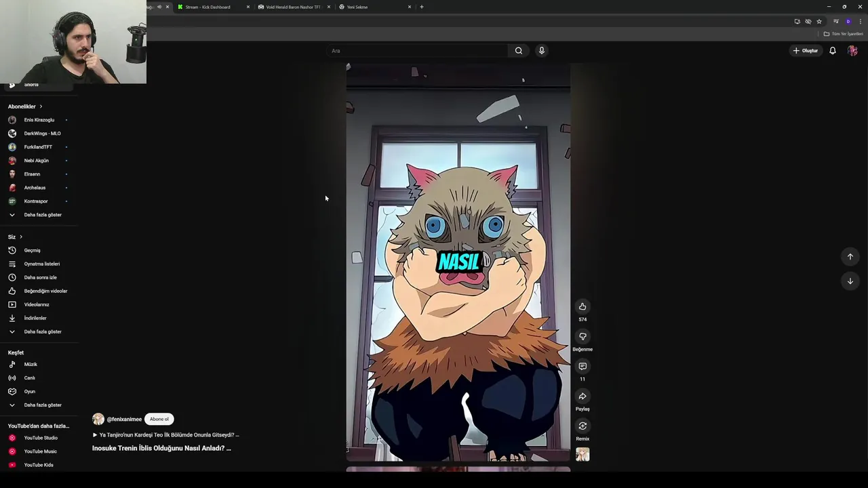This screenshot has width=868, height=488.
Task: Click the Oluştur create button
Action: coord(806,51)
